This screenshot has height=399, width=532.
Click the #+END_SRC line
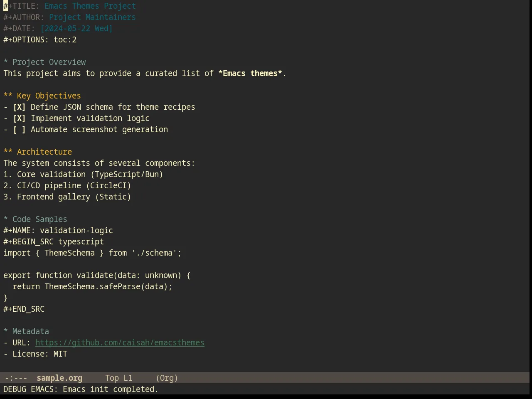point(24,309)
